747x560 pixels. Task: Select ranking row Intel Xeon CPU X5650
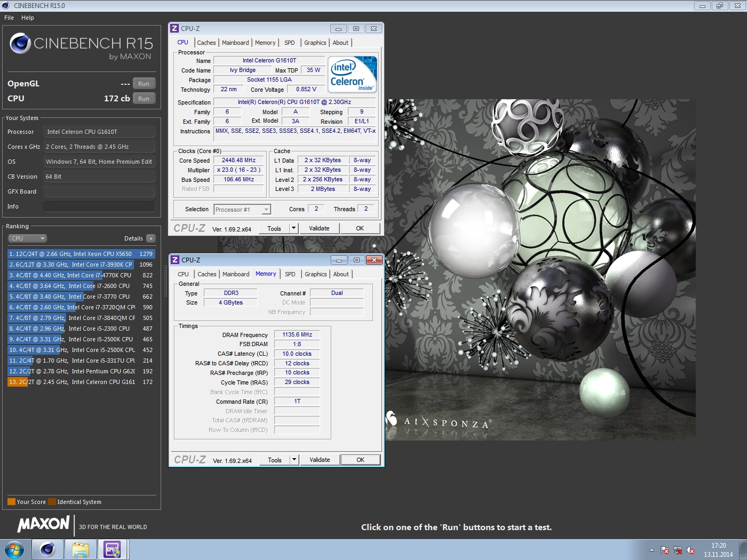81,254
